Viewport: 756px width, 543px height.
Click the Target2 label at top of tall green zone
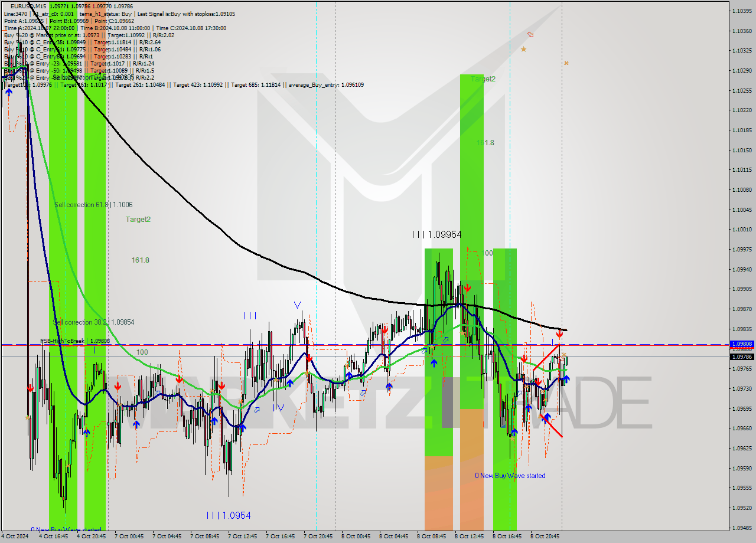click(483, 78)
